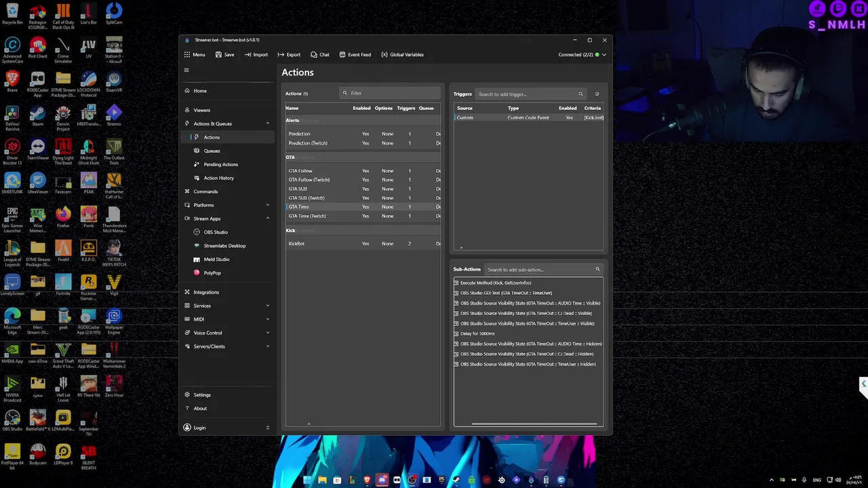
Task: Click the Streamlabs Desktop icon in sidebar
Action: [x=197, y=245]
